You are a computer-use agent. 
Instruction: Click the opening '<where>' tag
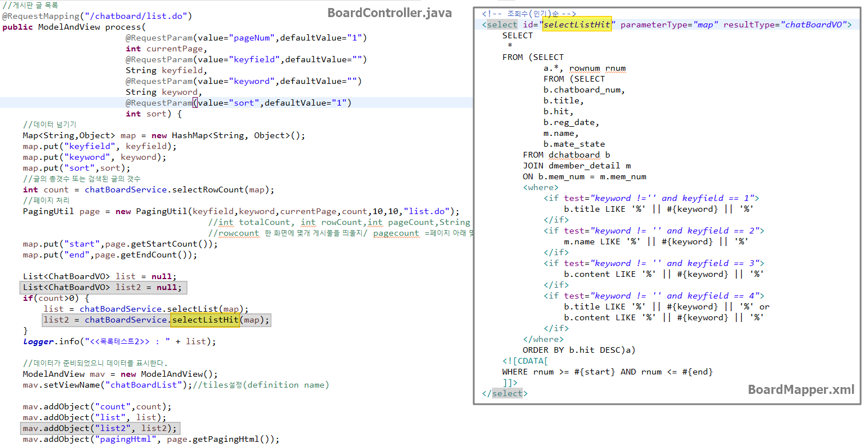click(x=541, y=187)
